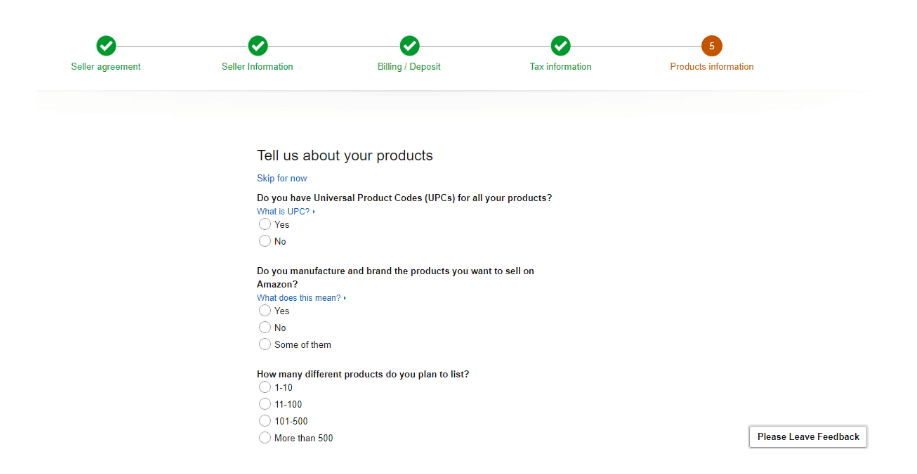917x474 pixels.
Task: Open the Seller Information step label
Action: click(257, 67)
